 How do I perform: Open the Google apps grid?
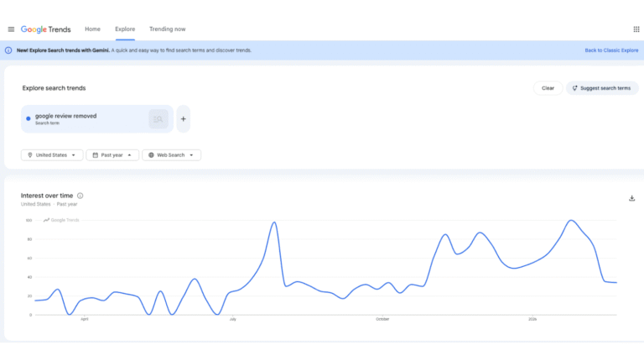point(636,29)
